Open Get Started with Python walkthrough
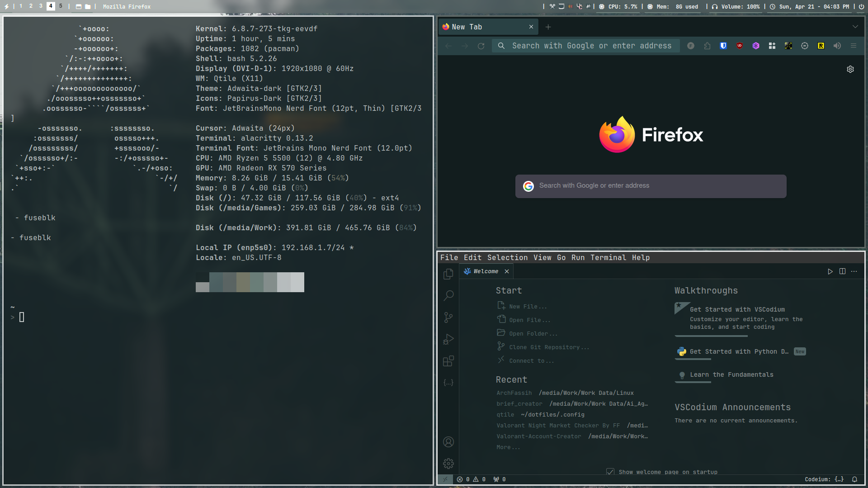 point(740,351)
